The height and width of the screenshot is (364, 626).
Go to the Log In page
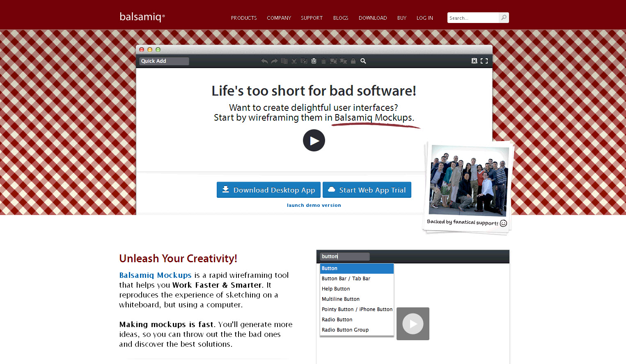point(424,18)
